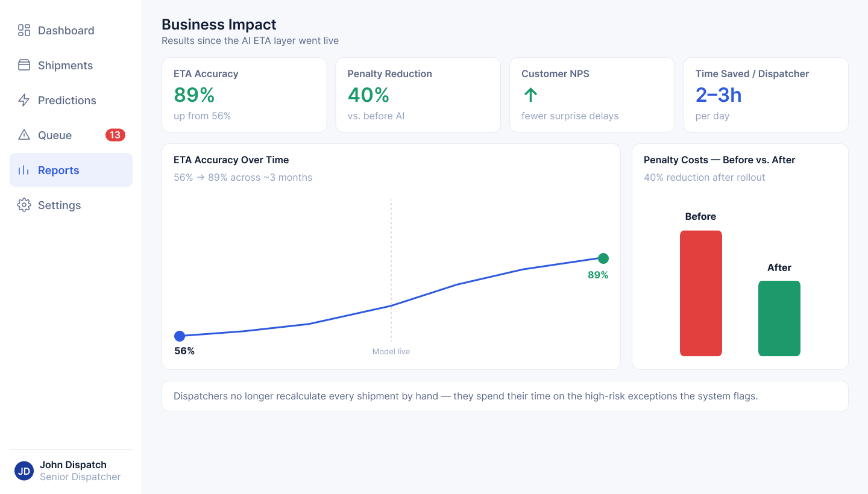Open the John Dispatch profile name
868x494 pixels.
(x=73, y=464)
